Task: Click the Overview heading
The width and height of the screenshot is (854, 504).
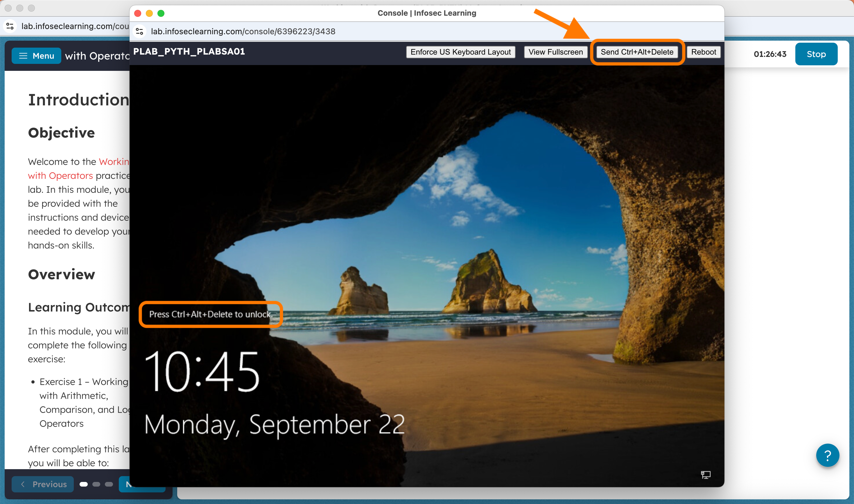Action: pyautogui.click(x=62, y=274)
